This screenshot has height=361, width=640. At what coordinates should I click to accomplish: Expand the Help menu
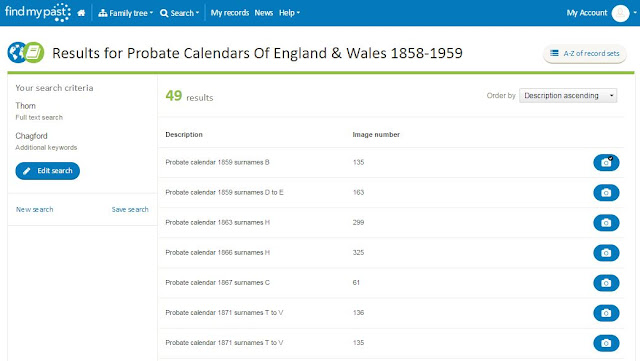point(289,13)
